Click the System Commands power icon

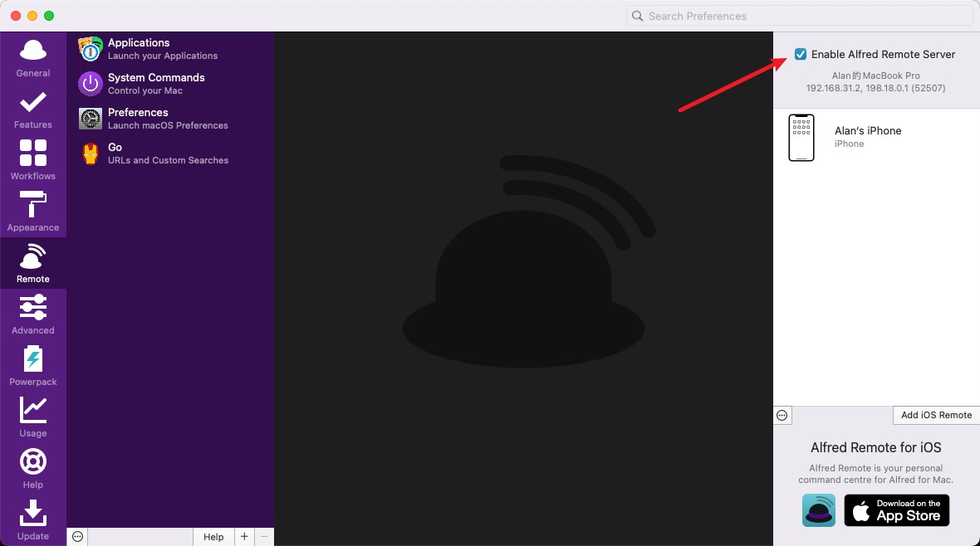point(91,84)
